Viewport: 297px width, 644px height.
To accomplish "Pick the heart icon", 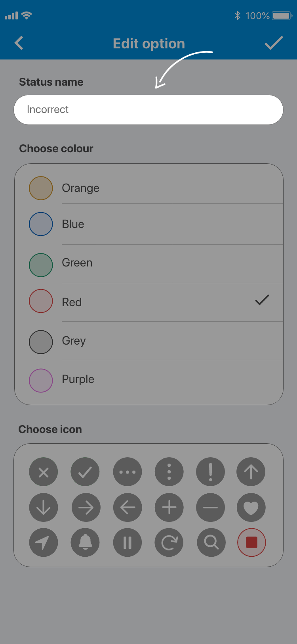I will click(x=251, y=508).
